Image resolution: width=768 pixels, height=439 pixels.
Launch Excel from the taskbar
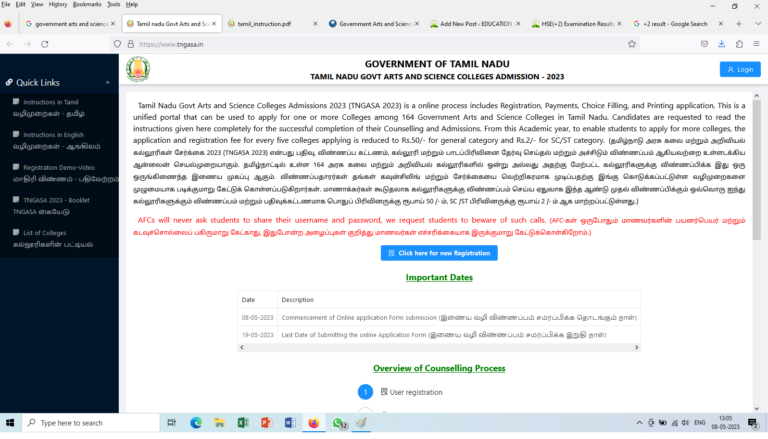pyautogui.click(x=241, y=423)
